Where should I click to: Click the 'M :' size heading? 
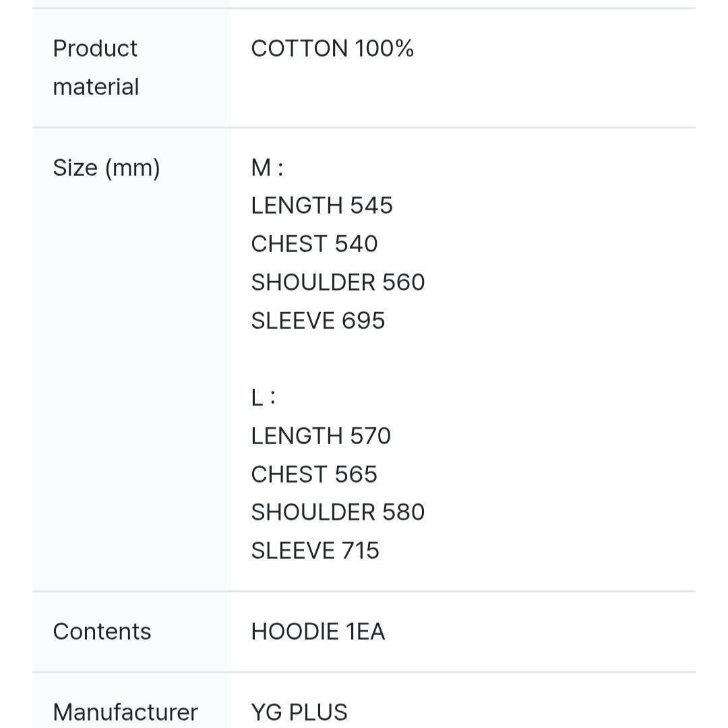[x=267, y=168]
